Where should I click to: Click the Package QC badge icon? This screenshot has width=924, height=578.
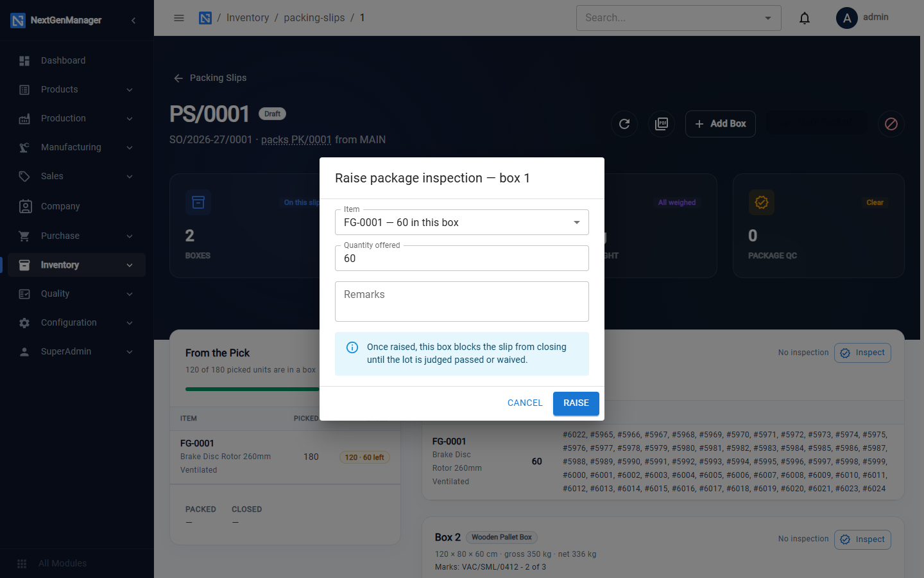[x=762, y=202]
